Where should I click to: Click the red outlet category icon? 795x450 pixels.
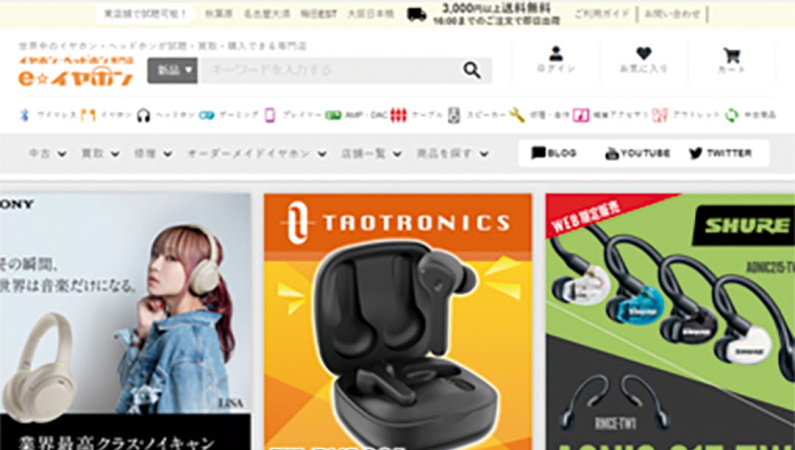[660, 116]
